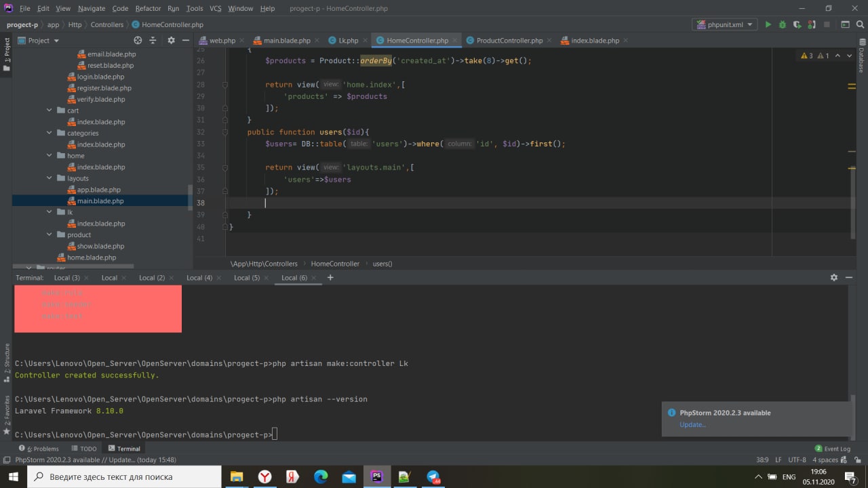
Task: Collapse the cart folder in tree
Action: click(x=50, y=110)
